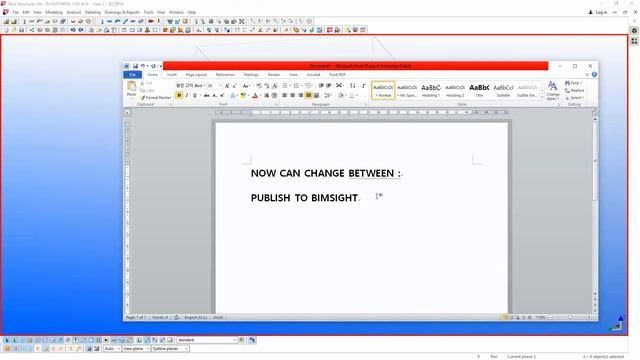Image resolution: width=640 pixels, height=360 pixels.
Task: Click Format Painter in the Clipboard group
Action: 156,98
